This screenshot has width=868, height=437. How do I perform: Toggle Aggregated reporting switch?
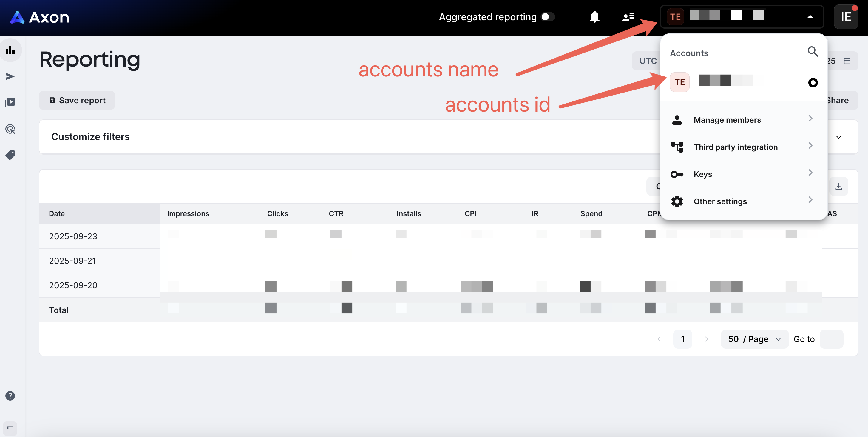[548, 17]
